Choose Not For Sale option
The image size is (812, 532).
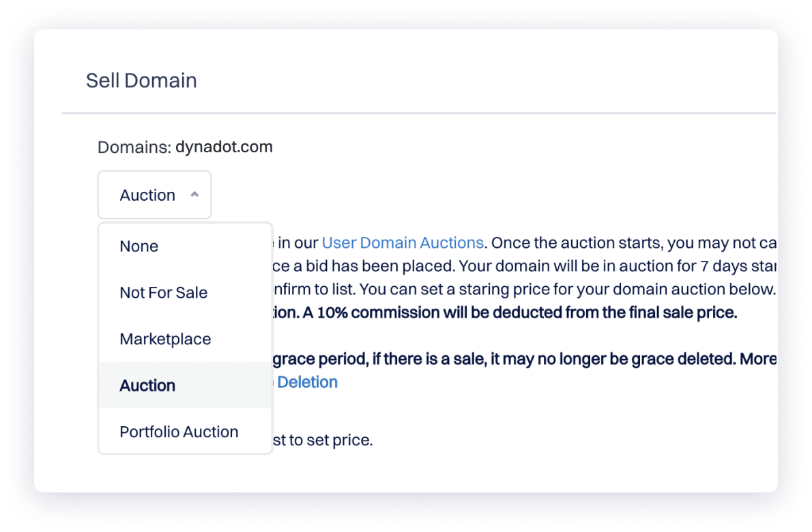tap(163, 292)
